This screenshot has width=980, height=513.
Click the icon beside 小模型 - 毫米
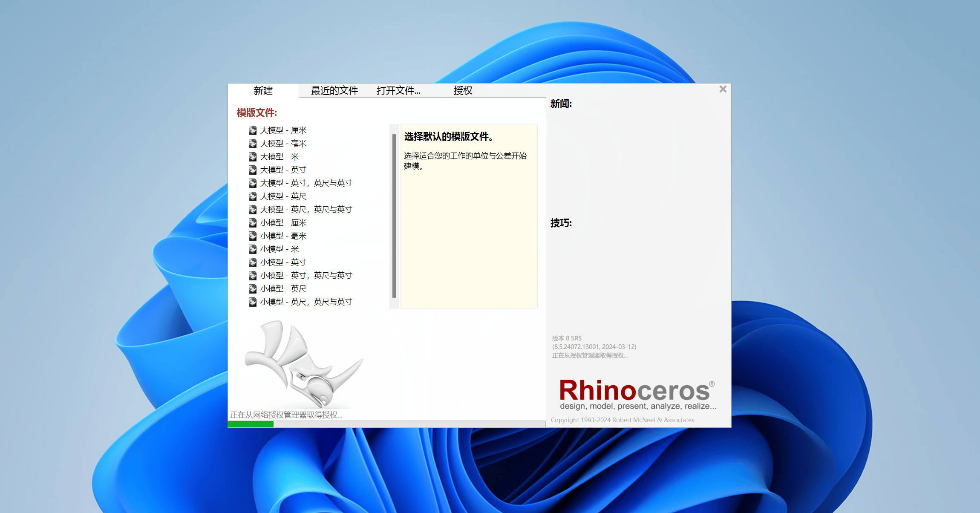pos(253,236)
